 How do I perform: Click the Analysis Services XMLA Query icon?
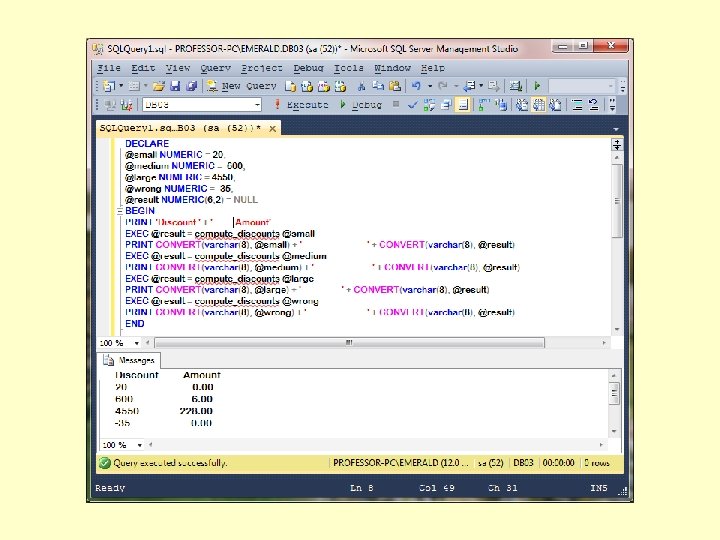[340, 86]
